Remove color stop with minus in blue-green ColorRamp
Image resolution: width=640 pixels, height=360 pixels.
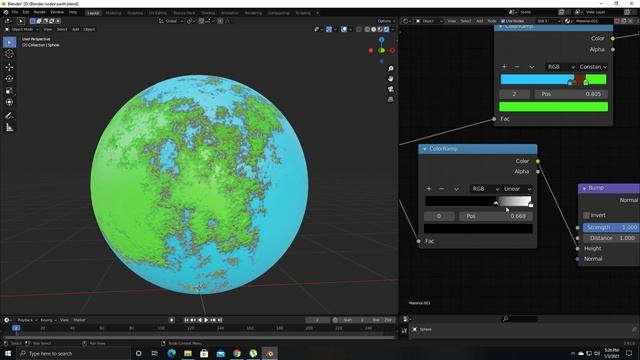pos(517,67)
